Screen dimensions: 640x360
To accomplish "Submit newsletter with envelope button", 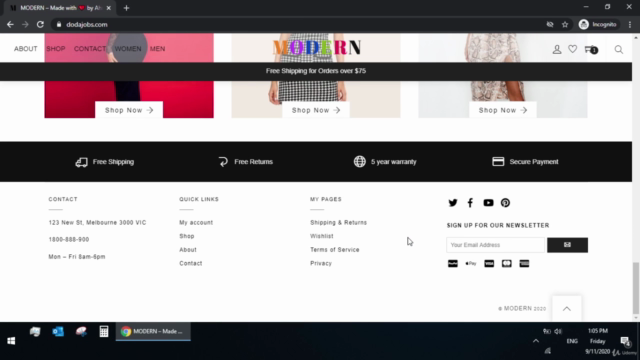I will click(567, 245).
